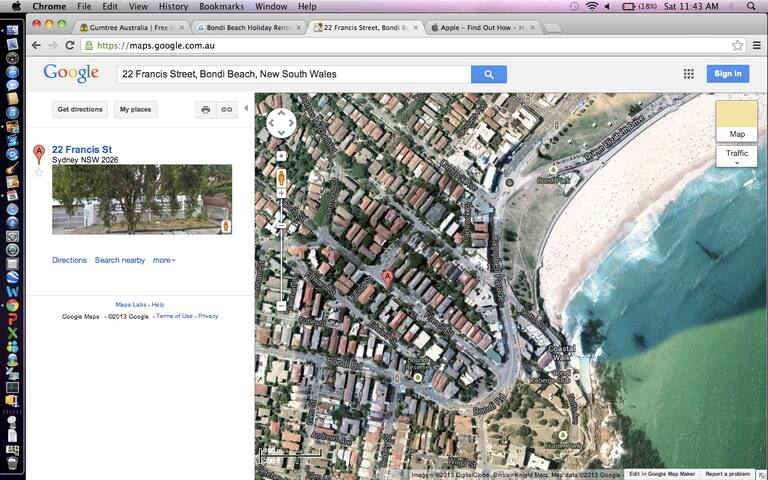Open the Chrome hamburger menu
This screenshot has height=480, width=768.
click(757, 46)
